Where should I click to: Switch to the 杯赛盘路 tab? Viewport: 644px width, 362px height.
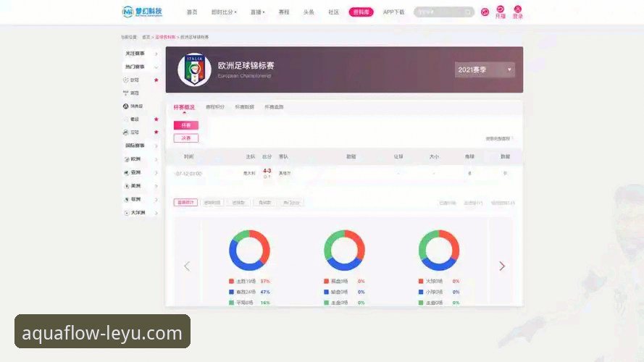274,107
